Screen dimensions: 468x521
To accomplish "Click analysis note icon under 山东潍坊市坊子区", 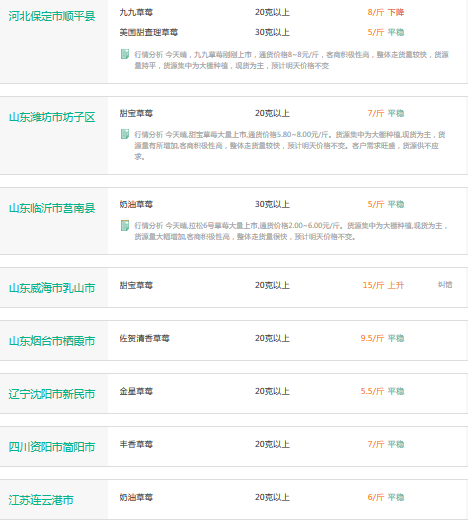I will point(125,134).
